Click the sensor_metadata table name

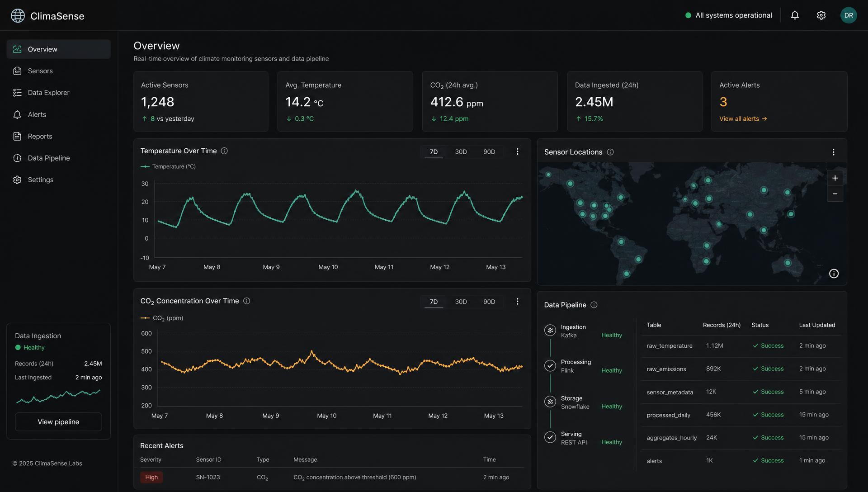pyautogui.click(x=670, y=392)
